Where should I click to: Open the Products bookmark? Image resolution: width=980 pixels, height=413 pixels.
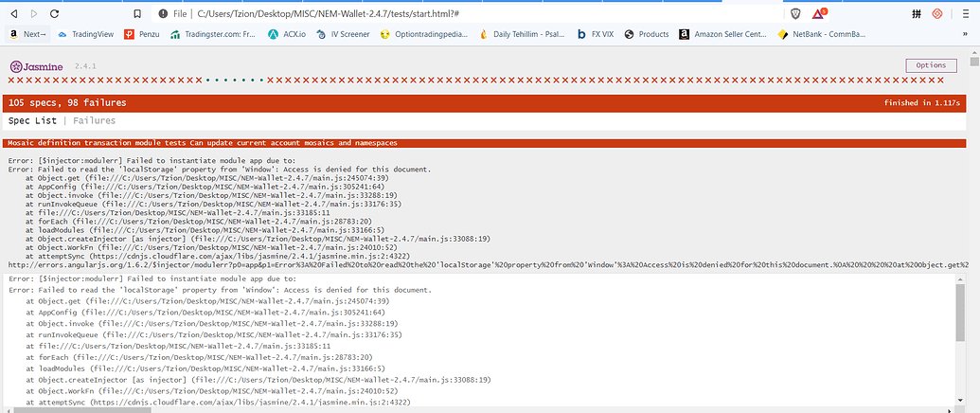tap(647, 34)
